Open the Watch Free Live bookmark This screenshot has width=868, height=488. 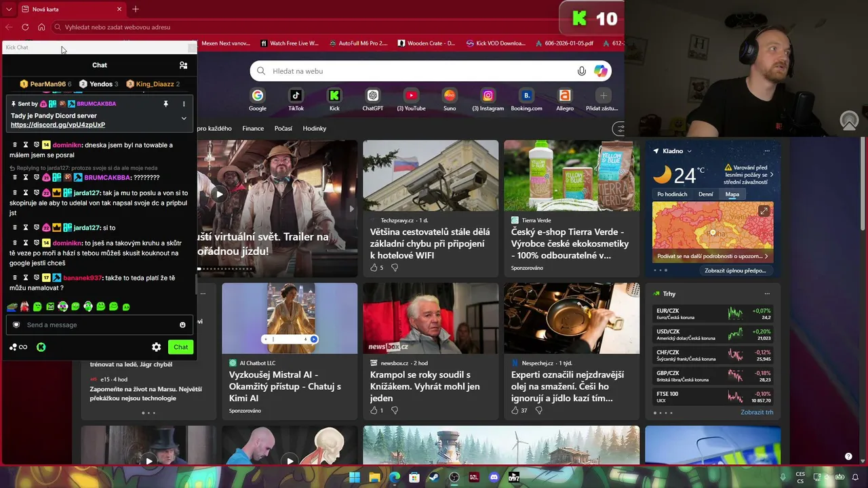[x=290, y=43]
